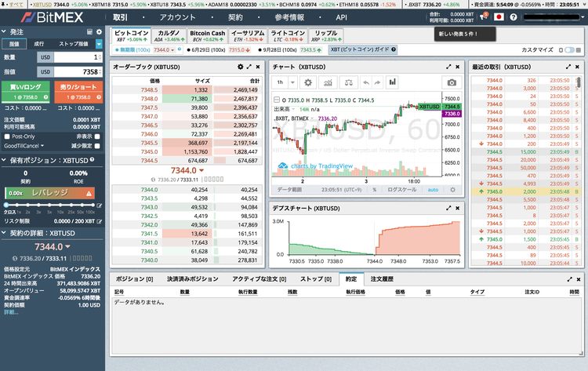Open the アカウント menu
The height and width of the screenshot is (371, 588).
pos(177,17)
